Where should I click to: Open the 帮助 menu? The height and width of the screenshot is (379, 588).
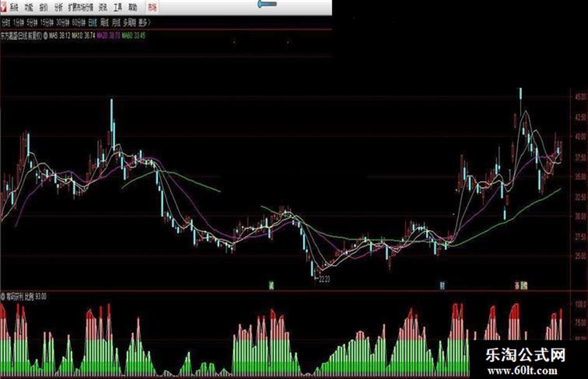[133, 7]
